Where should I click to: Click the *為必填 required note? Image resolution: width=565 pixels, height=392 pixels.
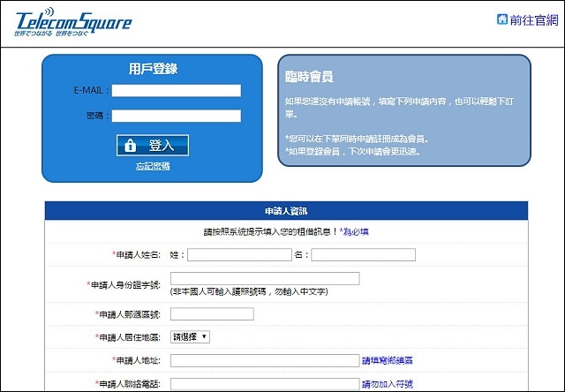pyautogui.click(x=354, y=231)
